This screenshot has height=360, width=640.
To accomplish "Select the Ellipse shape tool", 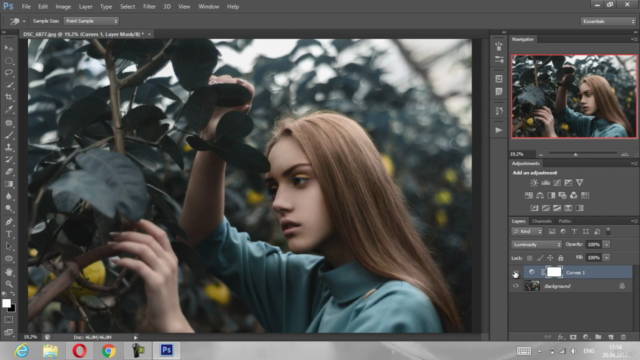I will (x=9, y=259).
